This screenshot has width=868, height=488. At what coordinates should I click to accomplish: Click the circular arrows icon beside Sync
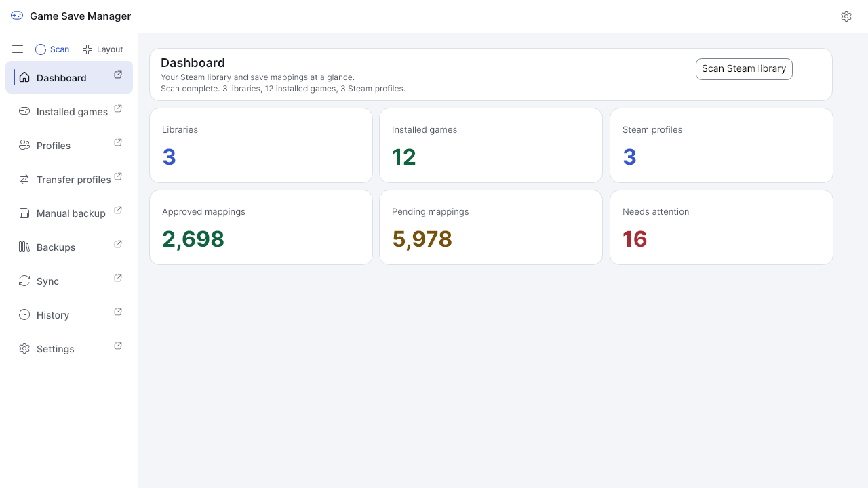click(24, 281)
